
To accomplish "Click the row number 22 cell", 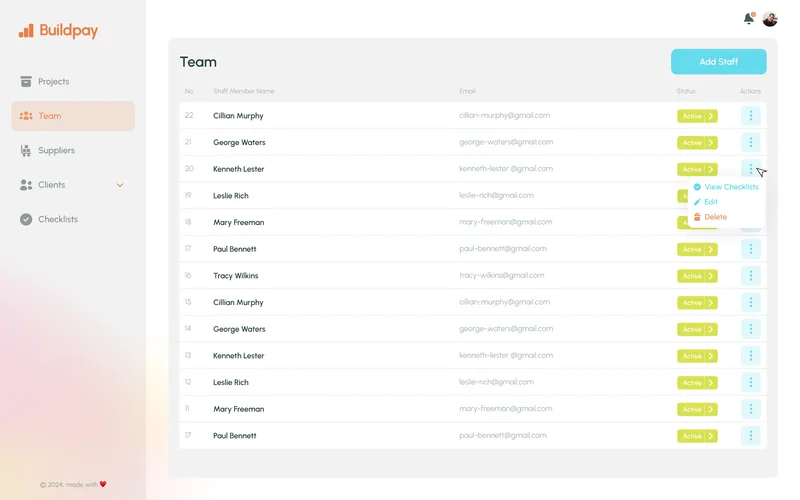I will (189, 115).
